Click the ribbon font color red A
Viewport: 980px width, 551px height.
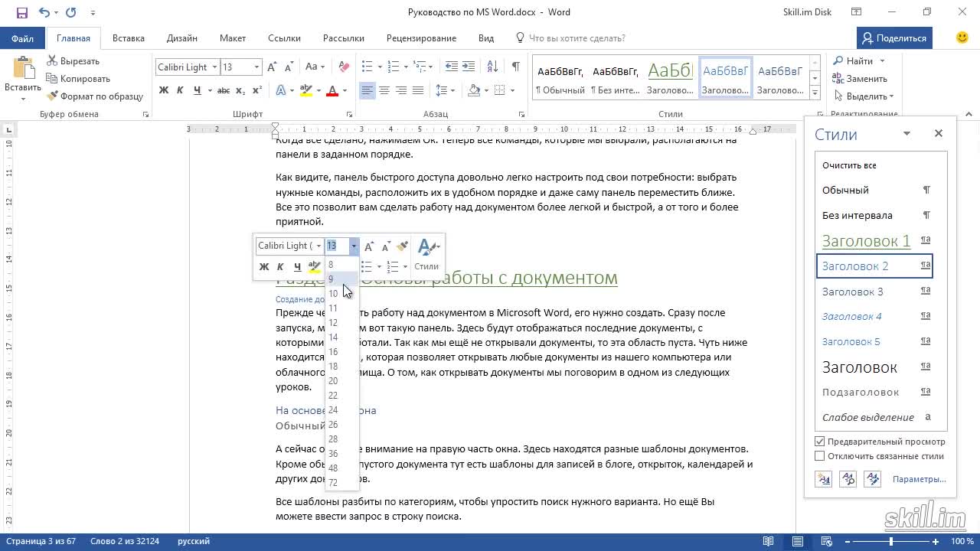(x=332, y=90)
